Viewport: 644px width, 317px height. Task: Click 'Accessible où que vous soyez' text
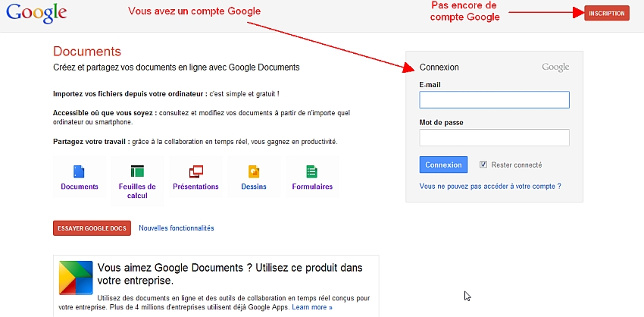pyautogui.click(x=105, y=113)
